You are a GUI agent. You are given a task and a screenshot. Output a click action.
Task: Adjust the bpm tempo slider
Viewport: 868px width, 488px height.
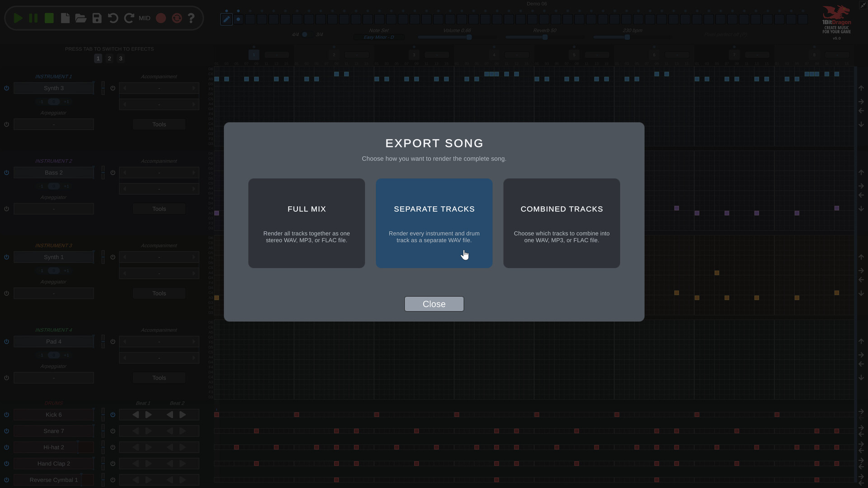[x=632, y=37]
